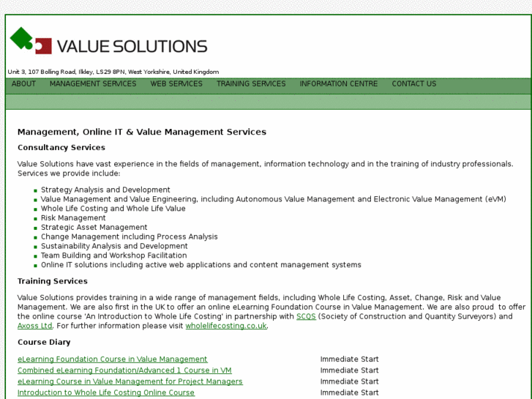Click 'Strategic Asset Management' list item
The height and width of the screenshot is (399, 532).
94,228
